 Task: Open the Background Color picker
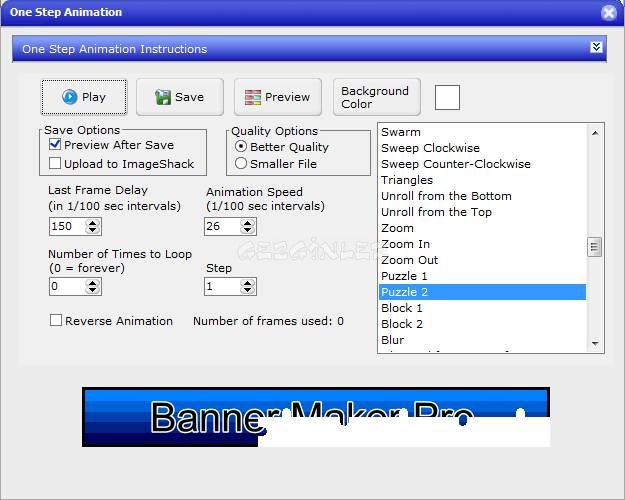pos(376,97)
